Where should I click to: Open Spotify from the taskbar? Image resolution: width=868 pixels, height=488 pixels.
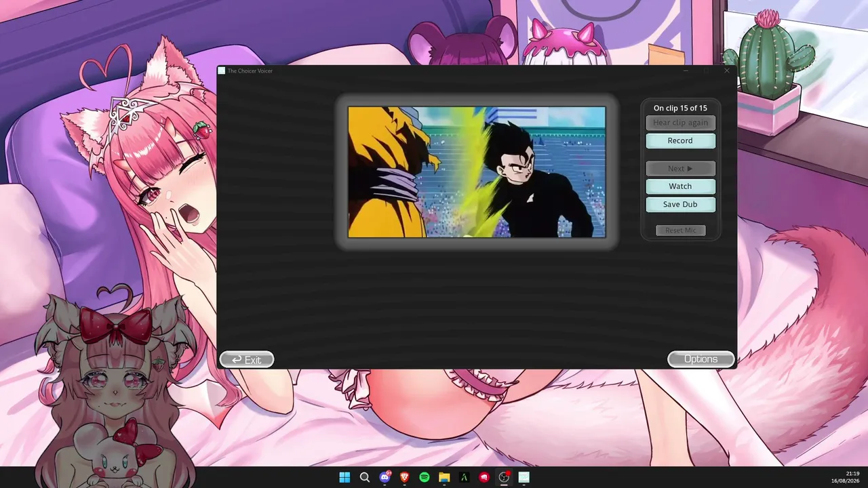425,477
